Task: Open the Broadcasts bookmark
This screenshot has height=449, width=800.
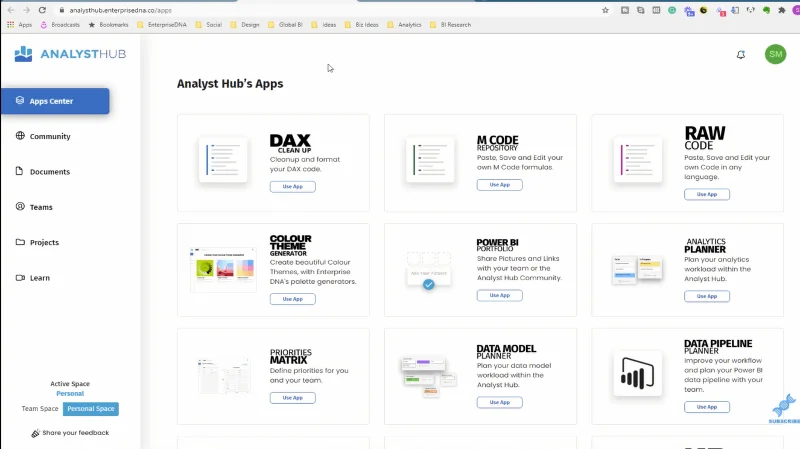Action: click(x=60, y=24)
